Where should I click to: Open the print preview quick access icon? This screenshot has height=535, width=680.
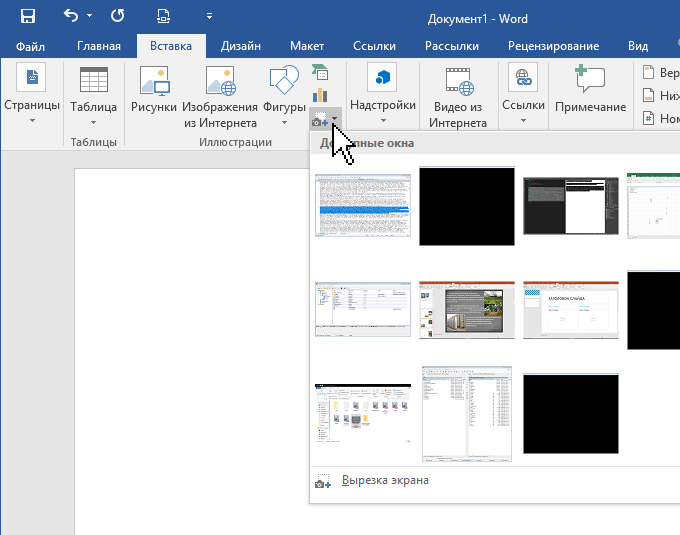point(163,16)
